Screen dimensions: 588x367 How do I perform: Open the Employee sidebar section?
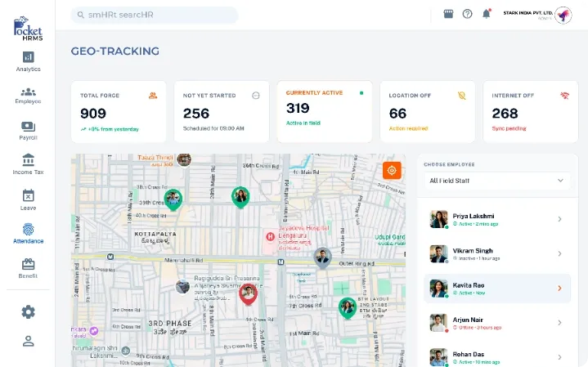[28, 96]
